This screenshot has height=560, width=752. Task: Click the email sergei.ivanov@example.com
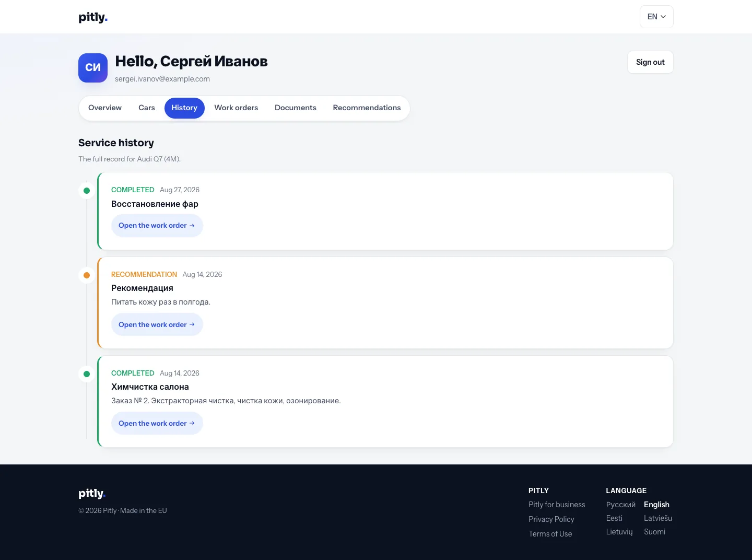pyautogui.click(x=162, y=79)
